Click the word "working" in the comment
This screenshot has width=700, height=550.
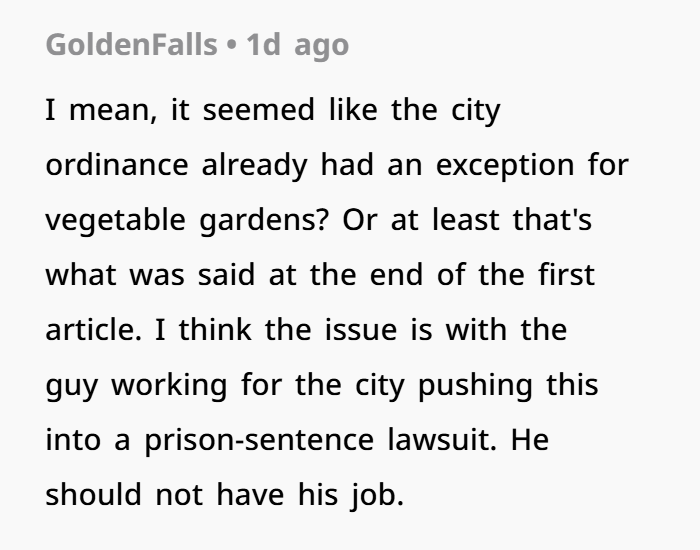pos(169,385)
